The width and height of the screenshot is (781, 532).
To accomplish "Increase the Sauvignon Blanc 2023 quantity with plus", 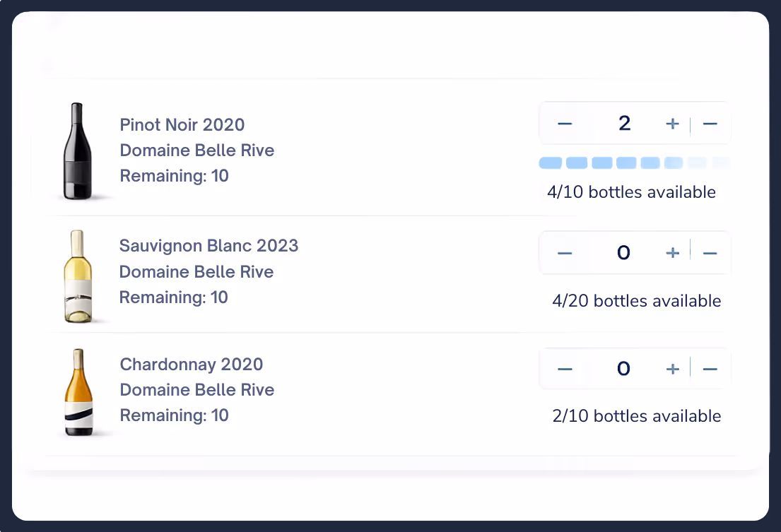I will (x=672, y=253).
